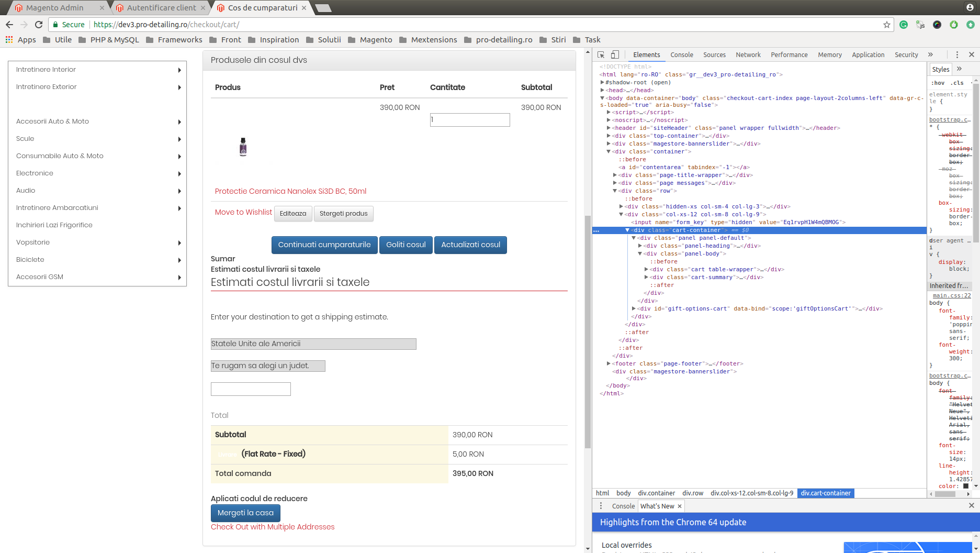The image size is (980, 553).
Task: Open Move to Wishlist link
Action: click(x=243, y=212)
